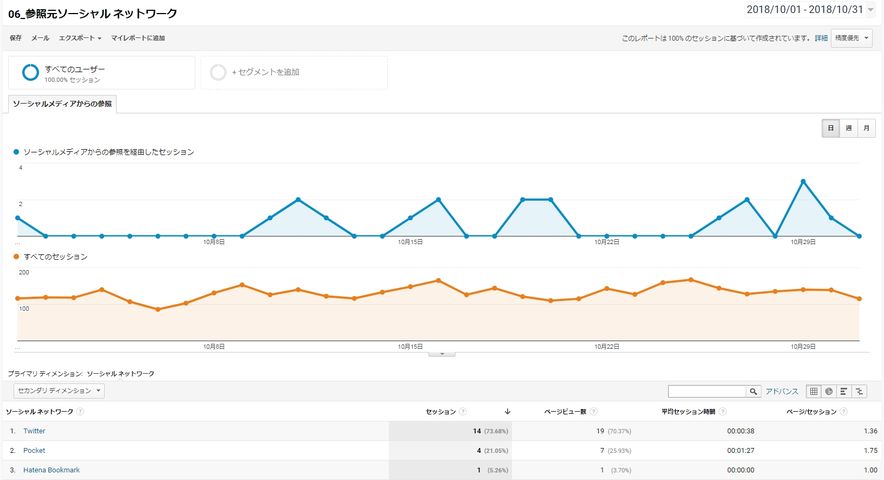Click help icon next to ソーシャル ネットワーク header
The height and width of the screenshot is (480, 884).
tap(80, 412)
